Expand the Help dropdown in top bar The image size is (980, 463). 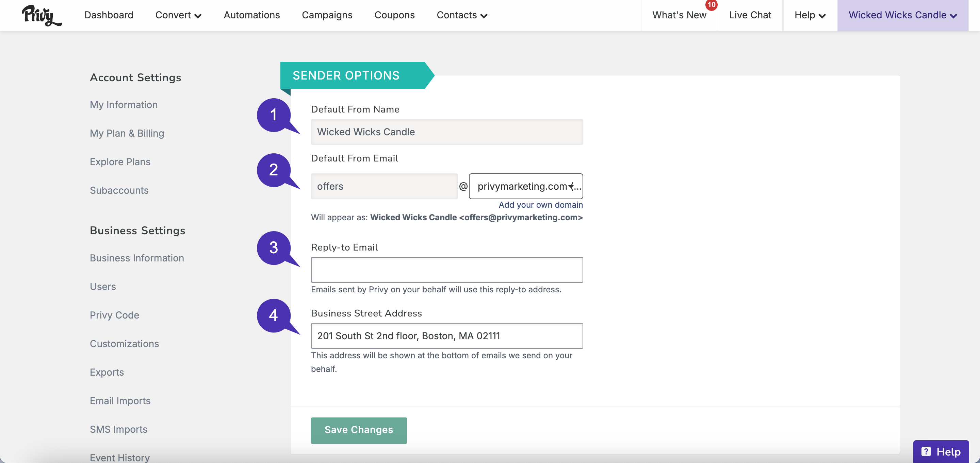(x=810, y=15)
